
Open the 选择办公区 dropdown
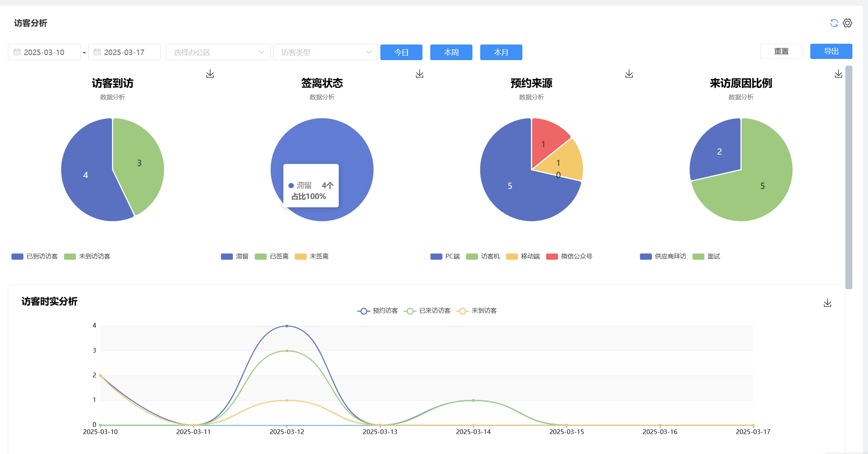point(218,52)
